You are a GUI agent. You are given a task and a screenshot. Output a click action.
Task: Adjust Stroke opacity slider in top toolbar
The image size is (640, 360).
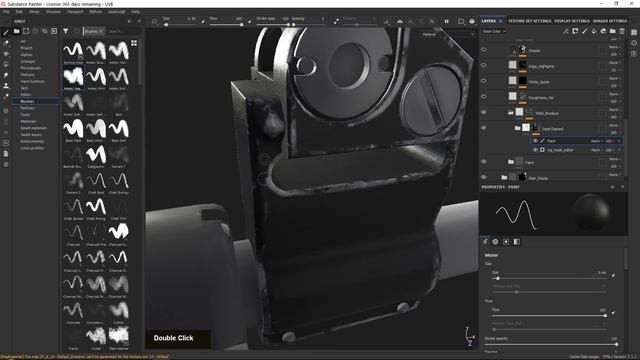273,24
